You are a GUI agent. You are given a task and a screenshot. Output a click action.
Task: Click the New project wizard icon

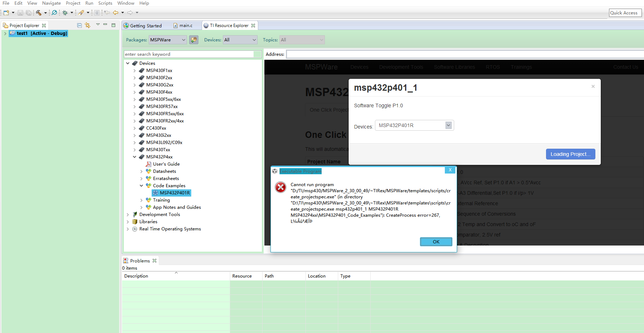(x=6, y=13)
